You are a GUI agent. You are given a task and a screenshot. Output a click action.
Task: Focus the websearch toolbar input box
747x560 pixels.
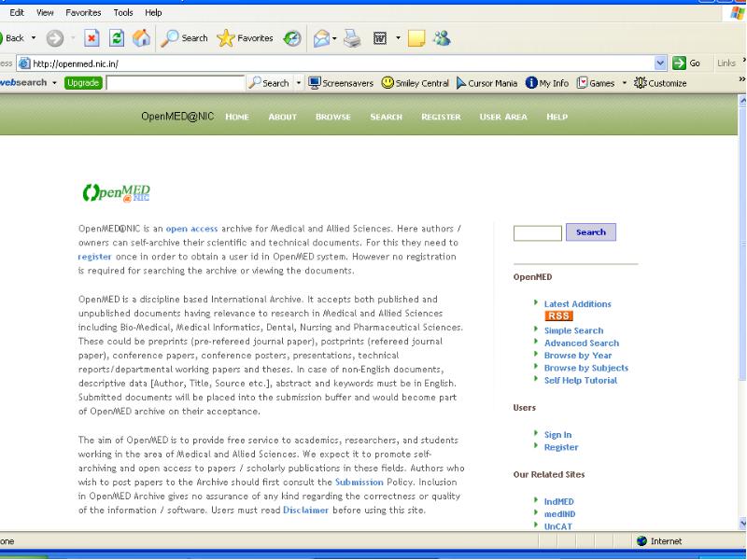click(x=176, y=83)
